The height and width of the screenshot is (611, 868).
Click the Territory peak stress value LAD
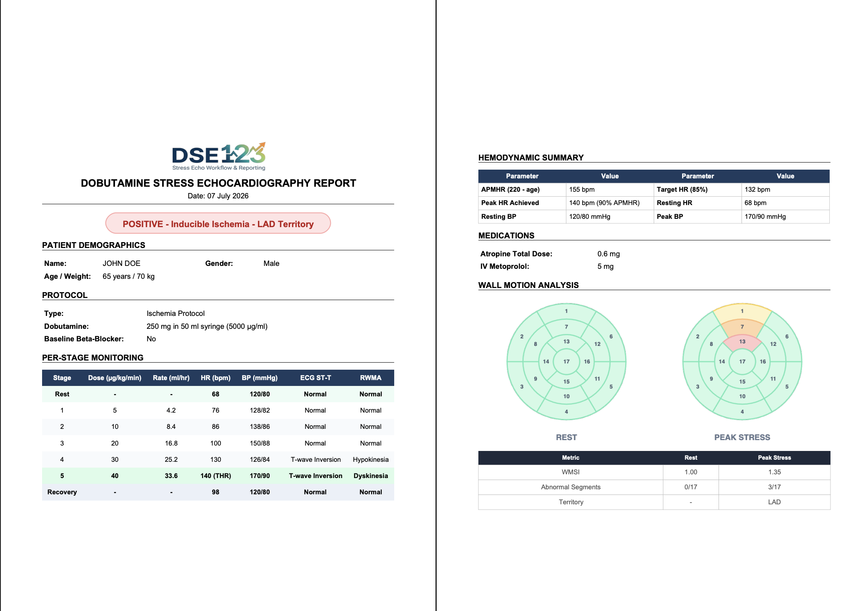click(x=774, y=502)
